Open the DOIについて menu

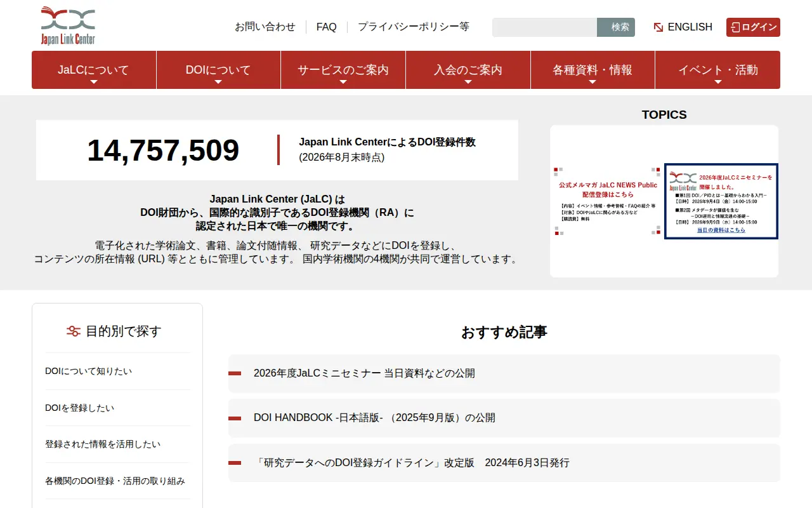point(218,70)
